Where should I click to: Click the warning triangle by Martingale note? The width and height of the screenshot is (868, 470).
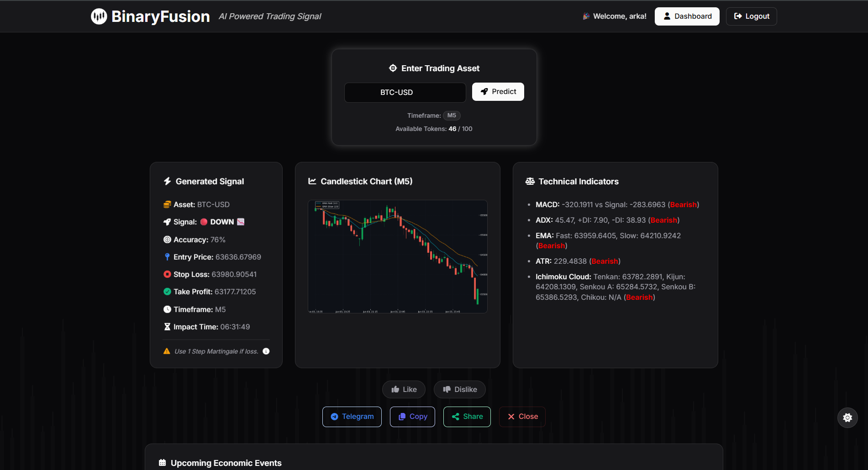click(167, 351)
